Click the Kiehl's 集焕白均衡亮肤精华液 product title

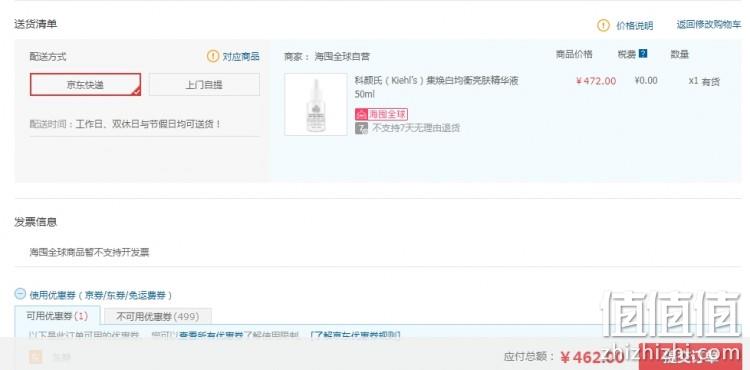click(436, 87)
